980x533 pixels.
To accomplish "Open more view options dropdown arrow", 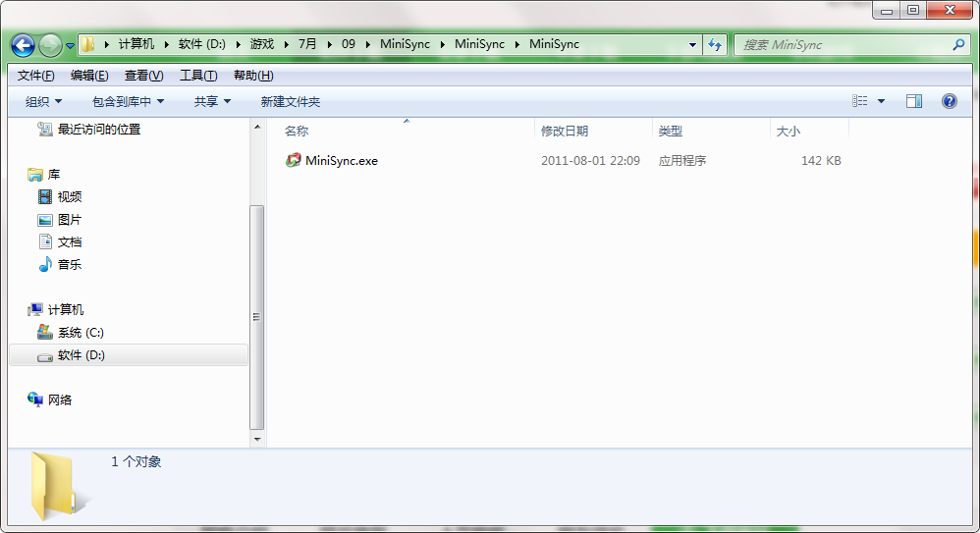I will click(881, 101).
